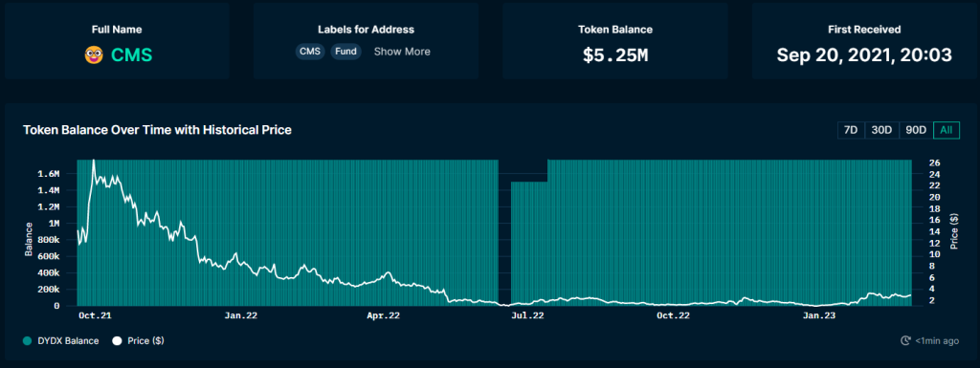This screenshot has height=368, width=980.
Task: Click the CMS emoji avatar icon
Action: pyautogui.click(x=93, y=55)
